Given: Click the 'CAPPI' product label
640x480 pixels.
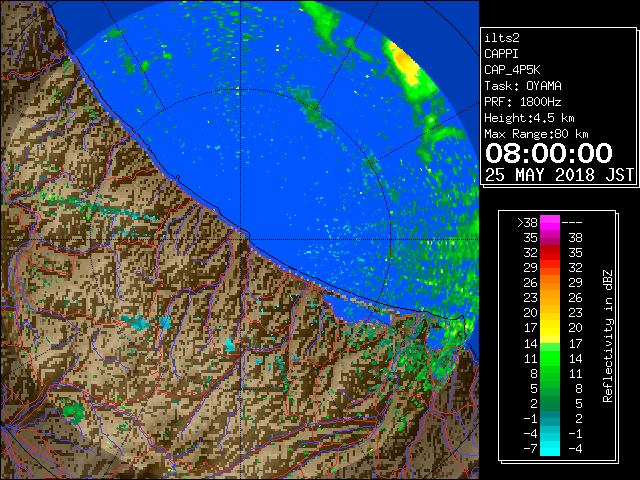Looking at the screenshot, I should click(501, 54).
